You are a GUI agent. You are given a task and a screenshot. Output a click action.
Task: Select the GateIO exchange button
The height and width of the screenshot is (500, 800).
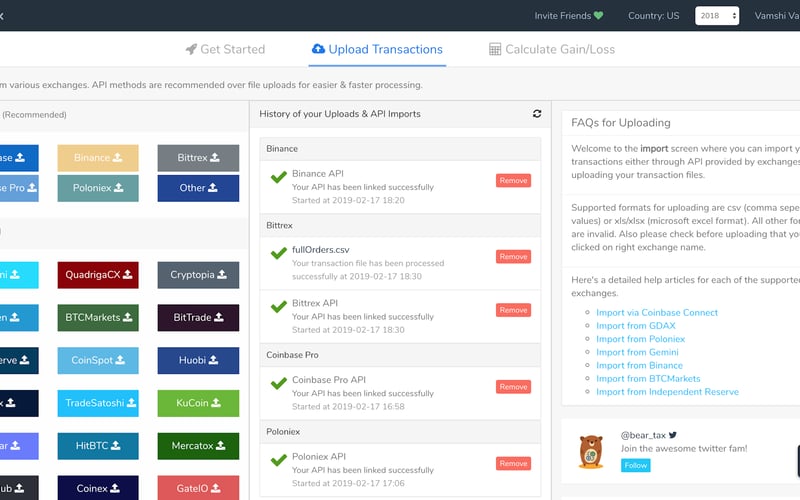(x=198, y=488)
